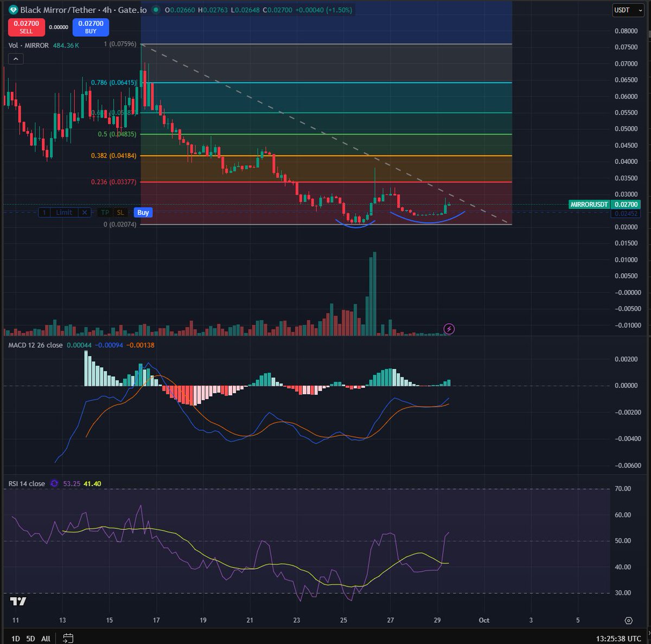651x644 pixels.
Task: Click the lightning bolt alert icon
Action: [x=449, y=329]
